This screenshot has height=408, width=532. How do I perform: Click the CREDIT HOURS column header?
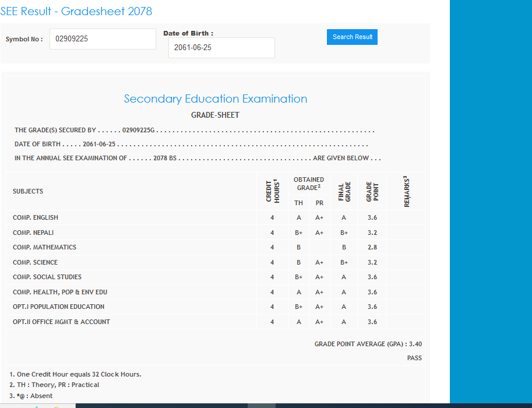click(x=272, y=191)
